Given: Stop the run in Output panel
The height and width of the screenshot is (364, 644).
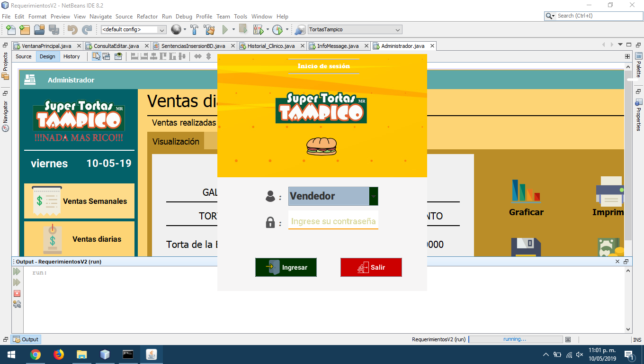Looking at the screenshot, I should tap(17, 293).
